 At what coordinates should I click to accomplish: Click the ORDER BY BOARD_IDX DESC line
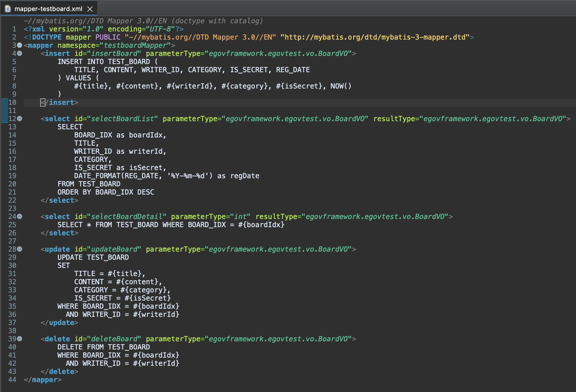click(105, 192)
